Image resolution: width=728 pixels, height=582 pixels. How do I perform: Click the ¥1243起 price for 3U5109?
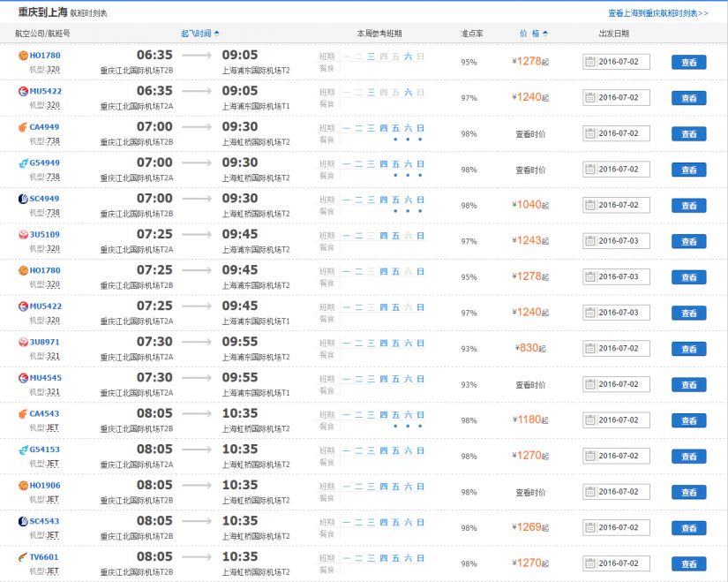coord(530,240)
